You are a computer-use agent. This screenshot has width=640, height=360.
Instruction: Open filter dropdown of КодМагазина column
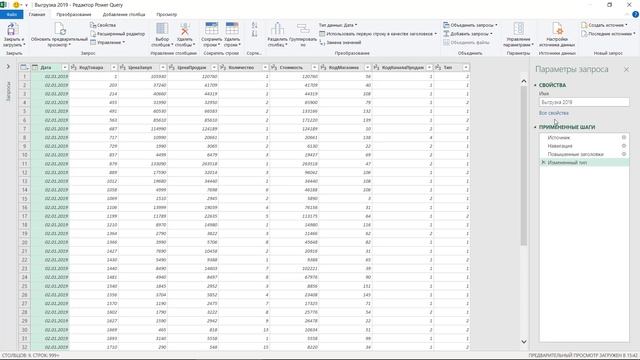click(x=367, y=67)
